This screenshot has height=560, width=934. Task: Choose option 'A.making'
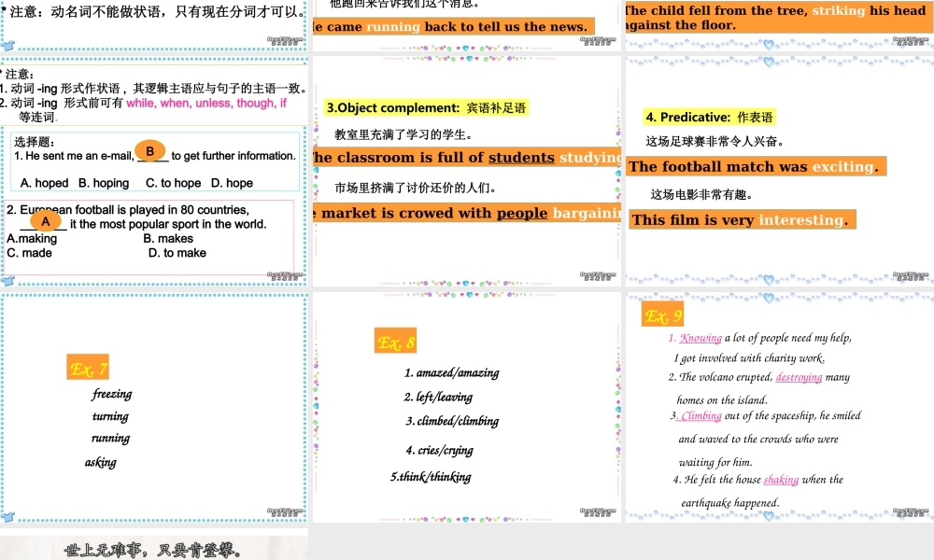(32, 239)
